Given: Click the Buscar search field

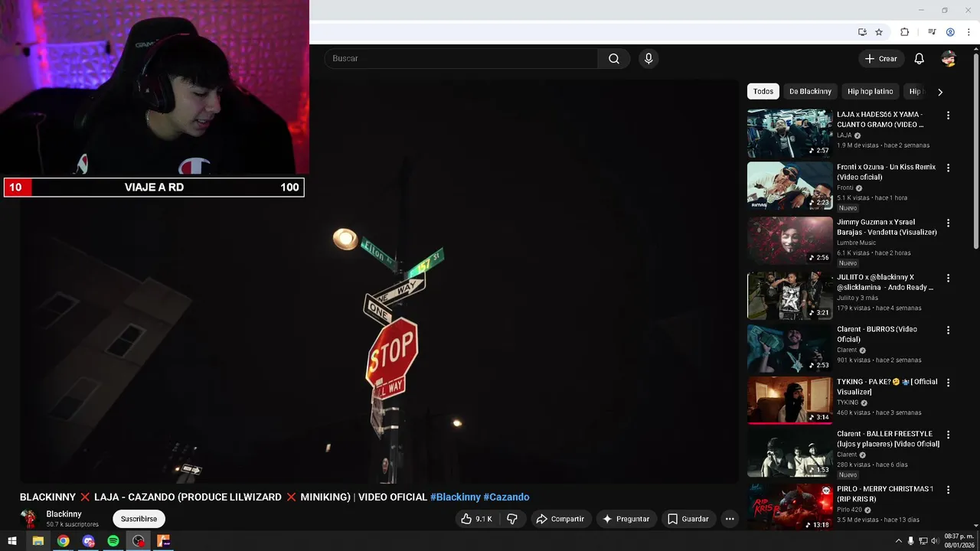Looking at the screenshot, I should click(462, 59).
